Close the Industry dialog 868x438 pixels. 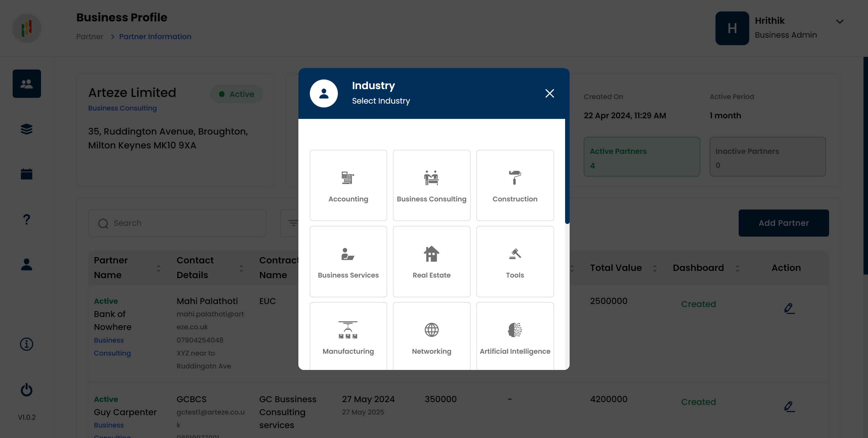pyautogui.click(x=549, y=93)
